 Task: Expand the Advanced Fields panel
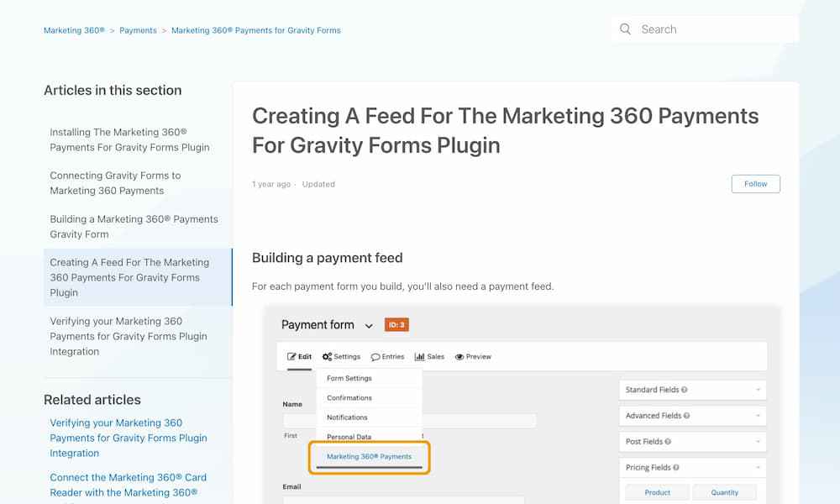tap(693, 416)
